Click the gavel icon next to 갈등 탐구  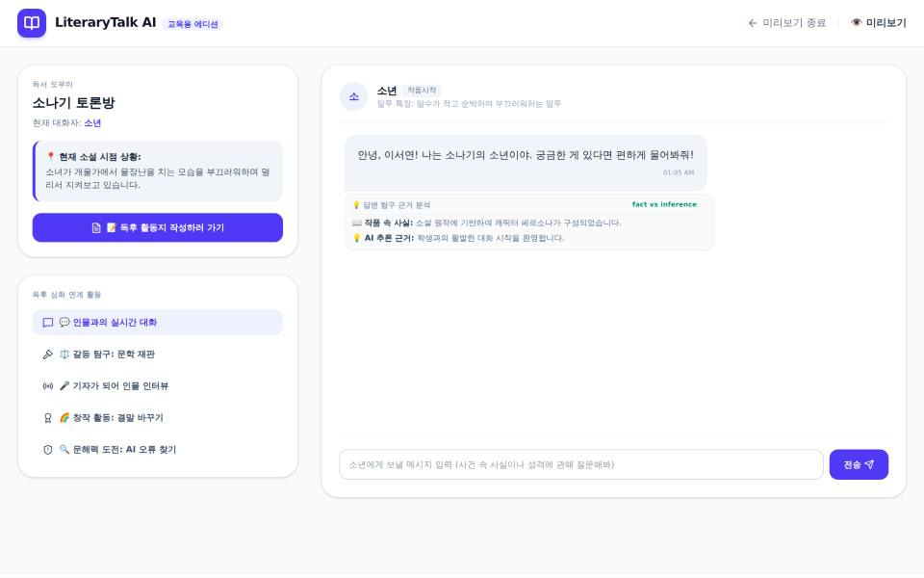tap(48, 355)
